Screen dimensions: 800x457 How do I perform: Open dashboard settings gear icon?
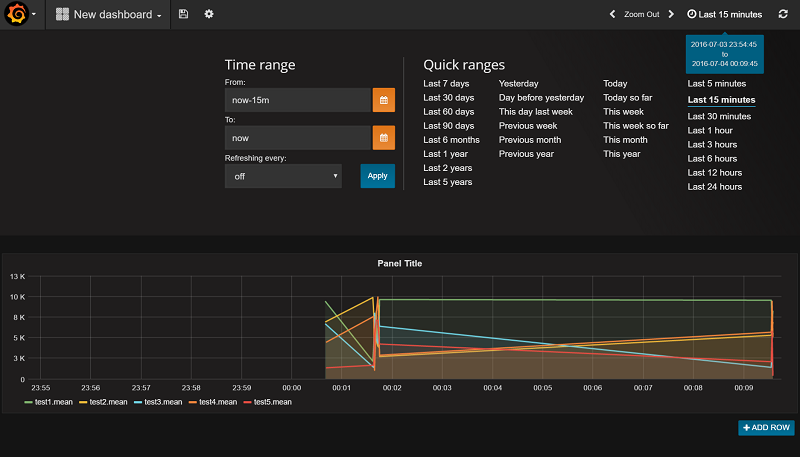pyautogui.click(x=209, y=14)
